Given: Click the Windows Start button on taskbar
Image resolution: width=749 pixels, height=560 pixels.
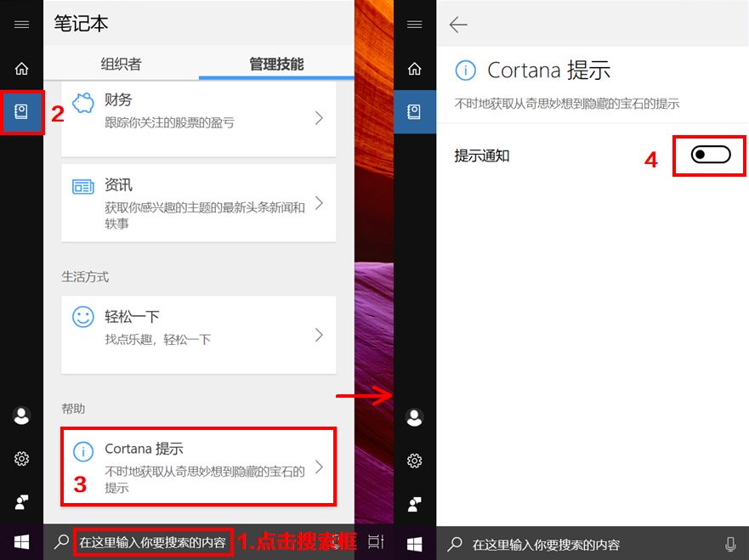Looking at the screenshot, I should pyautogui.click(x=21, y=541).
